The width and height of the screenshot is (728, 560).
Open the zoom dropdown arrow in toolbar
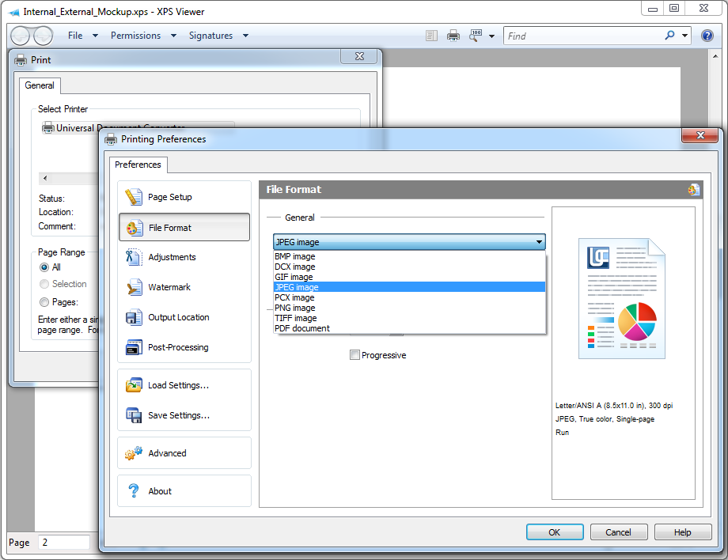(x=491, y=36)
